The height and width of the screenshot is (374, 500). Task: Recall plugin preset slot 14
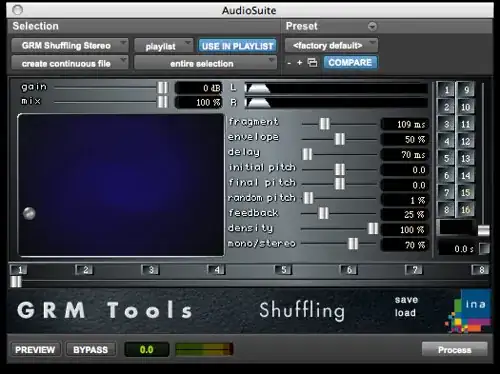pyautogui.click(x=465, y=175)
